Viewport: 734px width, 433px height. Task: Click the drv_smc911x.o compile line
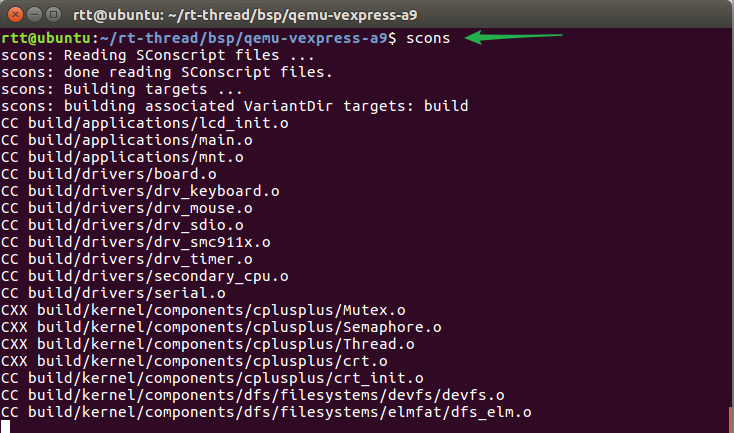(136, 242)
